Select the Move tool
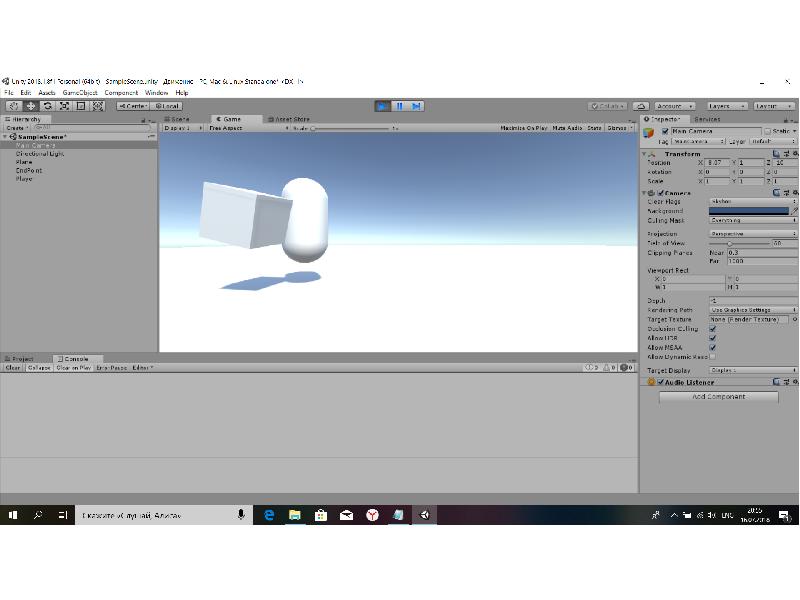This screenshot has width=800, height=600. point(31,106)
